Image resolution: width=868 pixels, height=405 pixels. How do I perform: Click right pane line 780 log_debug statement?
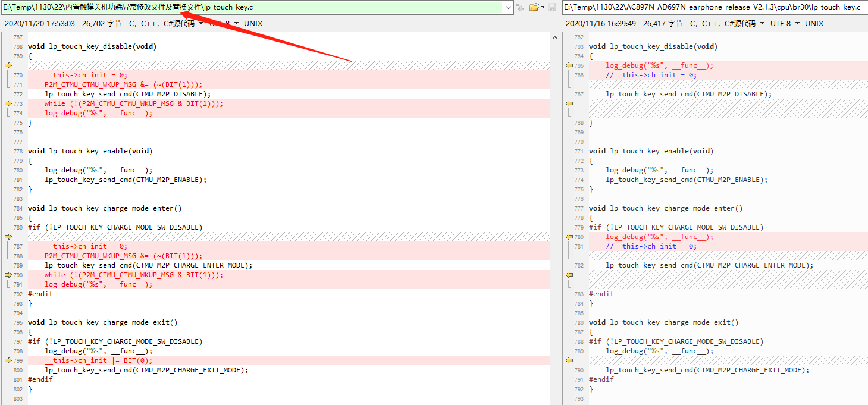coord(659,237)
